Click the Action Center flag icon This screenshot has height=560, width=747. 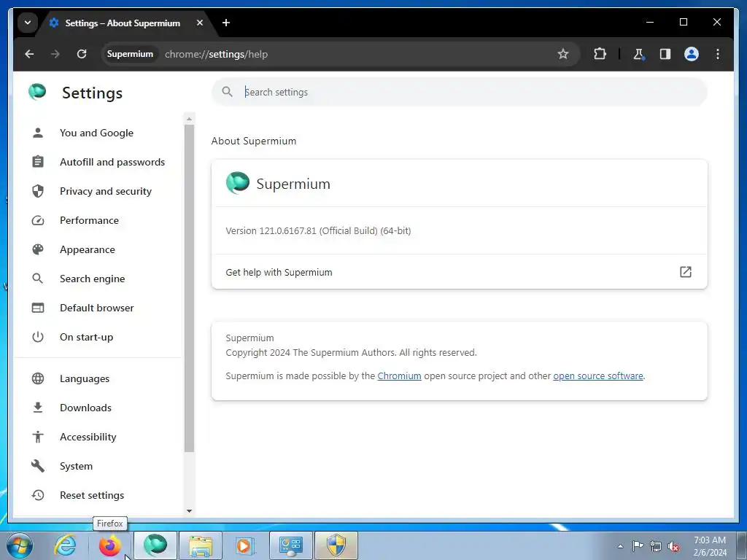pos(638,545)
